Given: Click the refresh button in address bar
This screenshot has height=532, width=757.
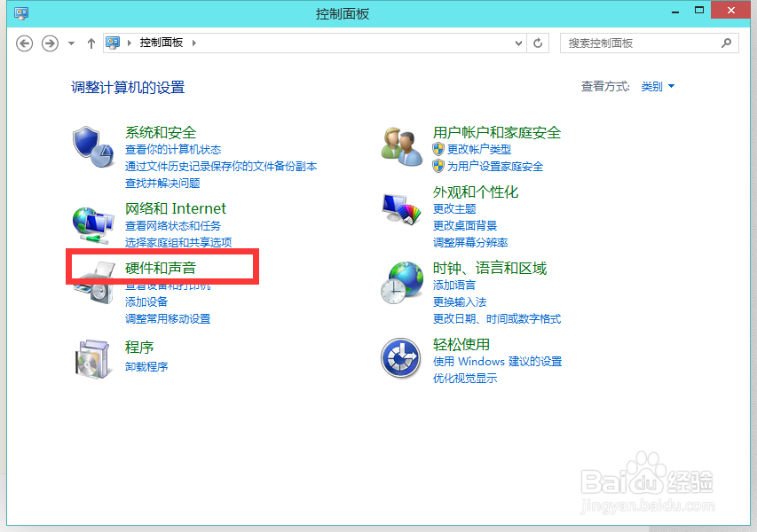Looking at the screenshot, I should coord(538,42).
